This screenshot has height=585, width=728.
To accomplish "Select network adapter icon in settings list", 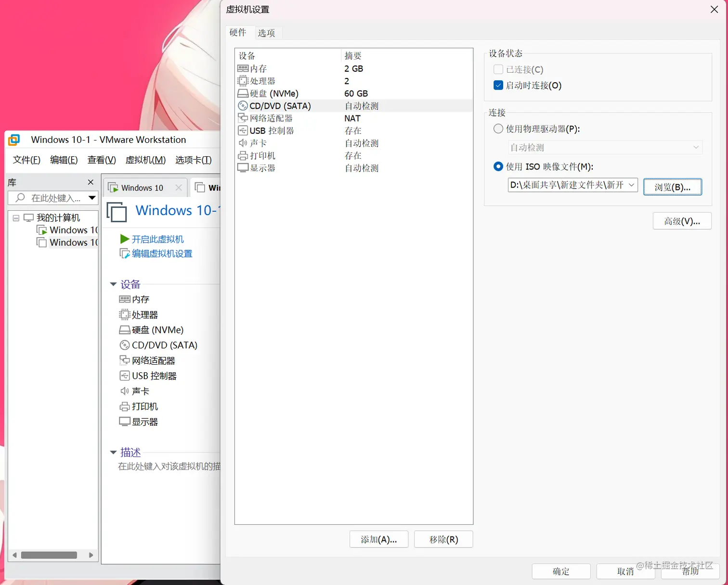I will [x=243, y=118].
